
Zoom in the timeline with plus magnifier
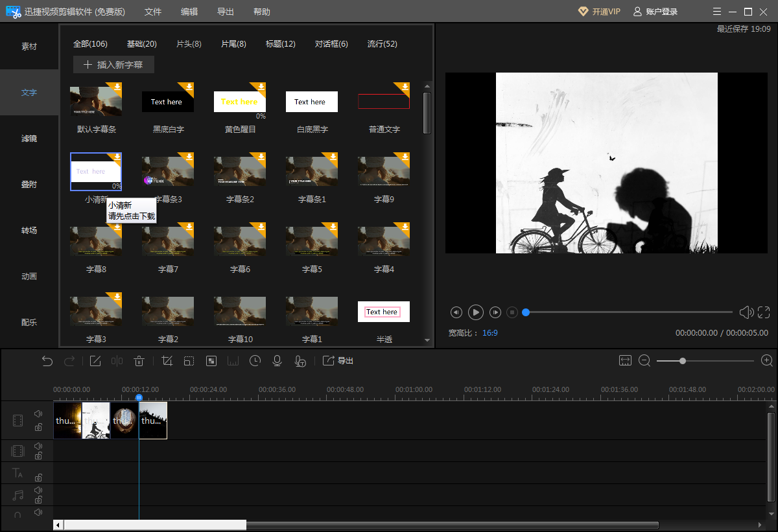click(x=767, y=361)
